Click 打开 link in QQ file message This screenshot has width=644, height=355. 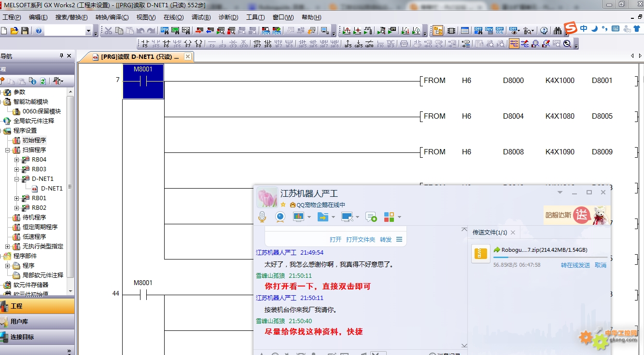pyautogui.click(x=336, y=240)
